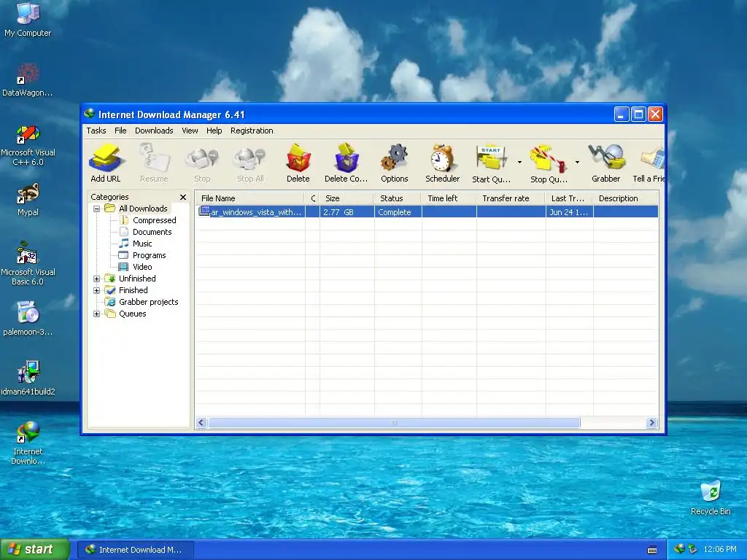Click the scroll right arrow
This screenshot has width=747, height=560.
[x=651, y=422]
